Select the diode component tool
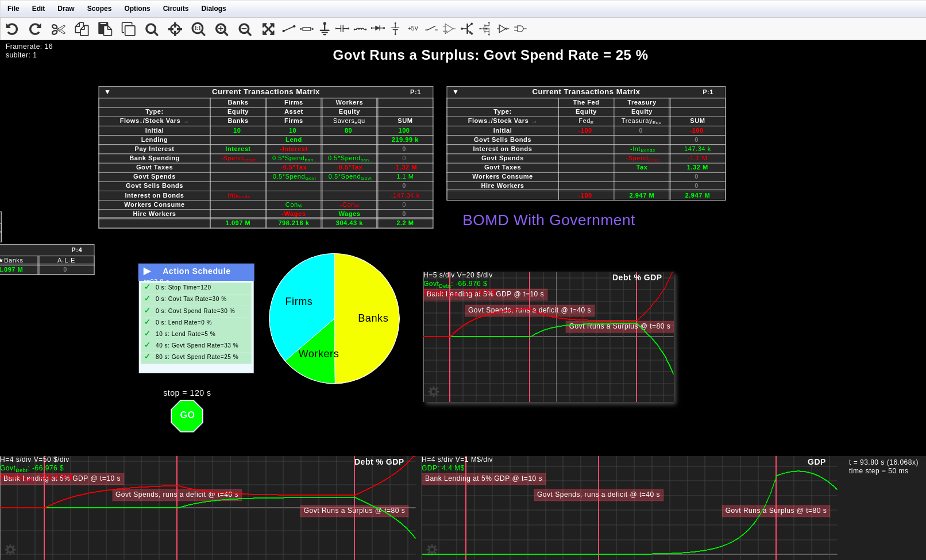This screenshot has height=560, width=926. [378, 29]
